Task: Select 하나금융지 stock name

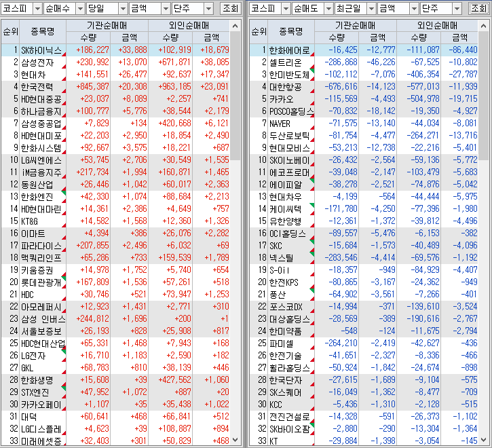Action: (43, 111)
